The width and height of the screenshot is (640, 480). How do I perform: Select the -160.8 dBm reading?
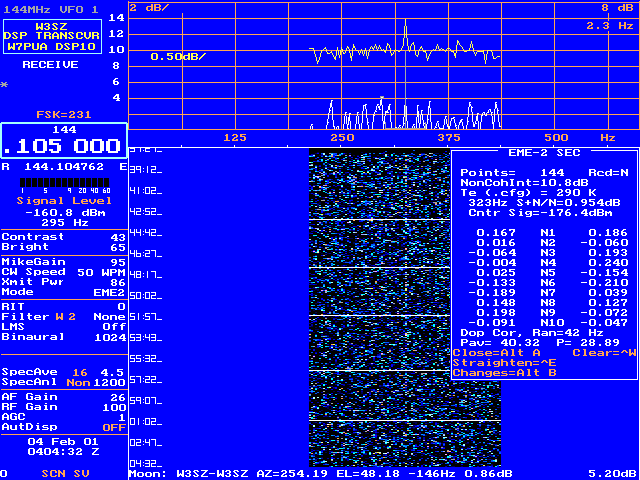(64, 213)
